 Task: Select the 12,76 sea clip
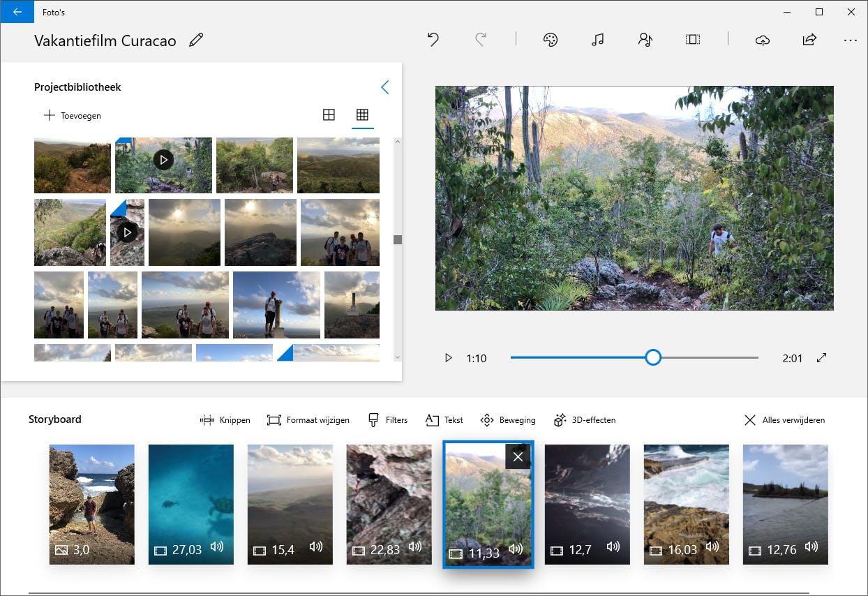tap(786, 505)
